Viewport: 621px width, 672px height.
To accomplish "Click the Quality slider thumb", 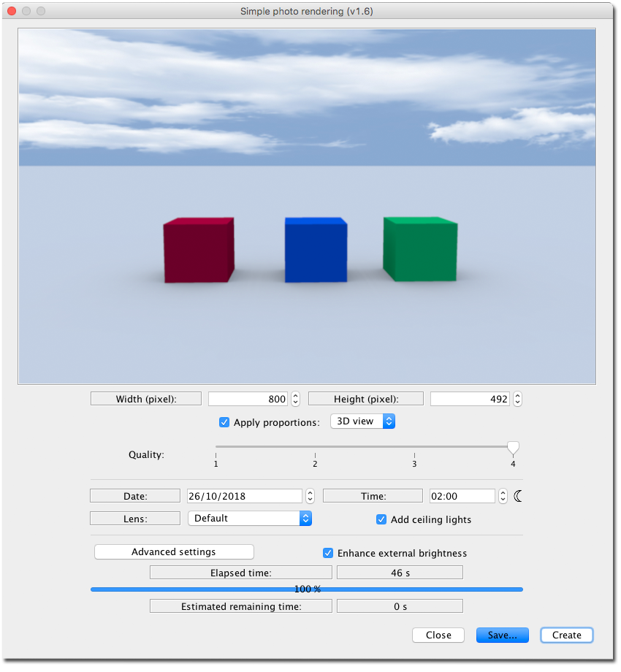I will [513, 448].
